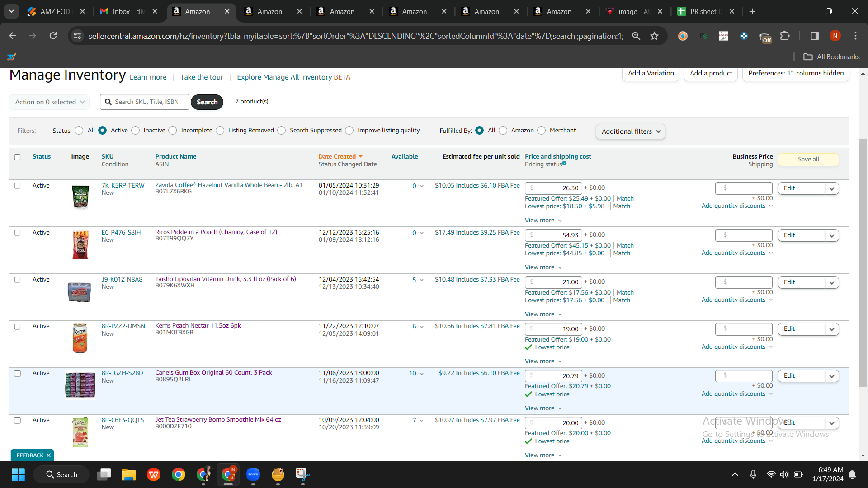
Task: Click the Kerns Peach Nectar product thumbnail
Action: coord(80,338)
